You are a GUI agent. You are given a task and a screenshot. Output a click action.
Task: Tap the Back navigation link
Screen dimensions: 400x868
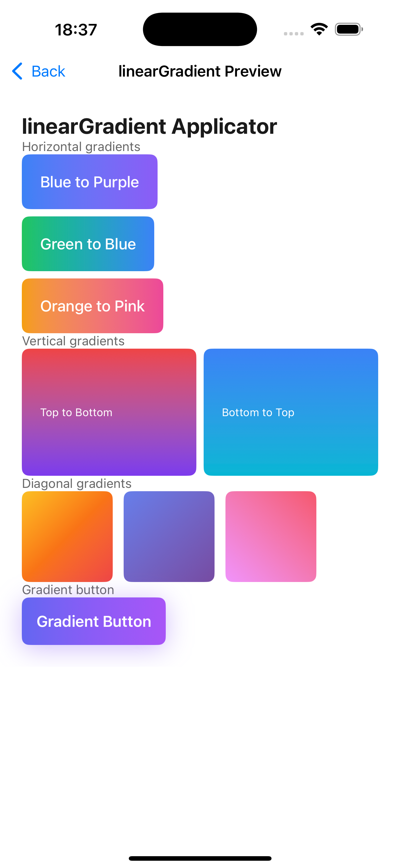click(x=48, y=71)
